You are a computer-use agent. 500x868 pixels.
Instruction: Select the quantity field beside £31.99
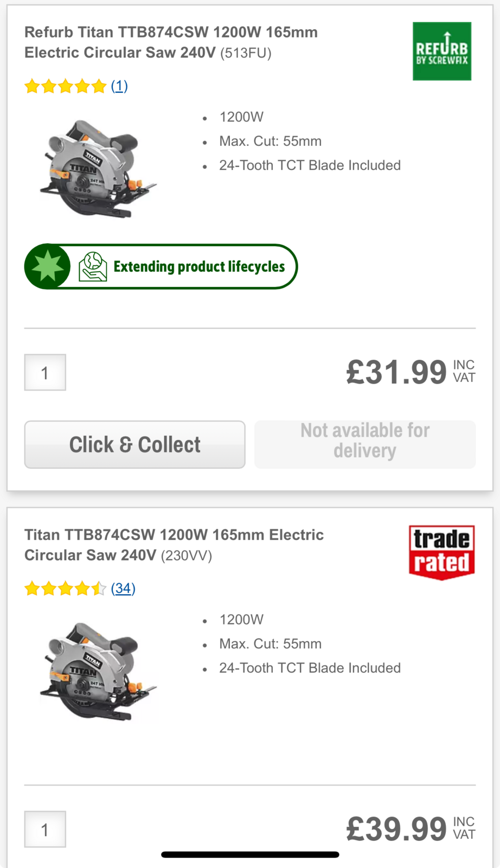(x=45, y=373)
